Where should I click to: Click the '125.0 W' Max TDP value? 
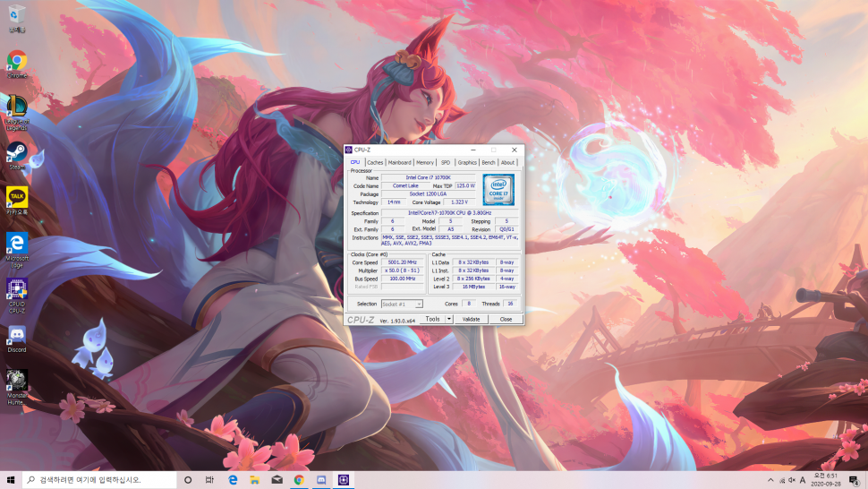[465, 186]
